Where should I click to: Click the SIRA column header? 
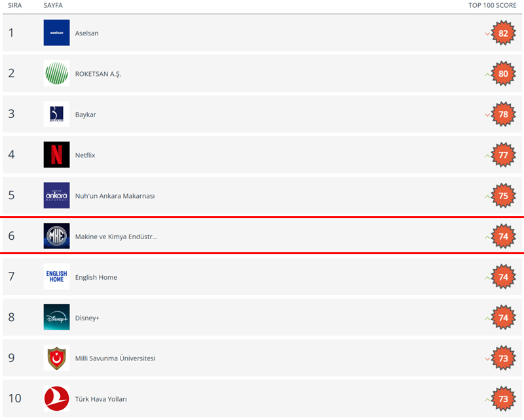pyautogui.click(x=14, y=5)
